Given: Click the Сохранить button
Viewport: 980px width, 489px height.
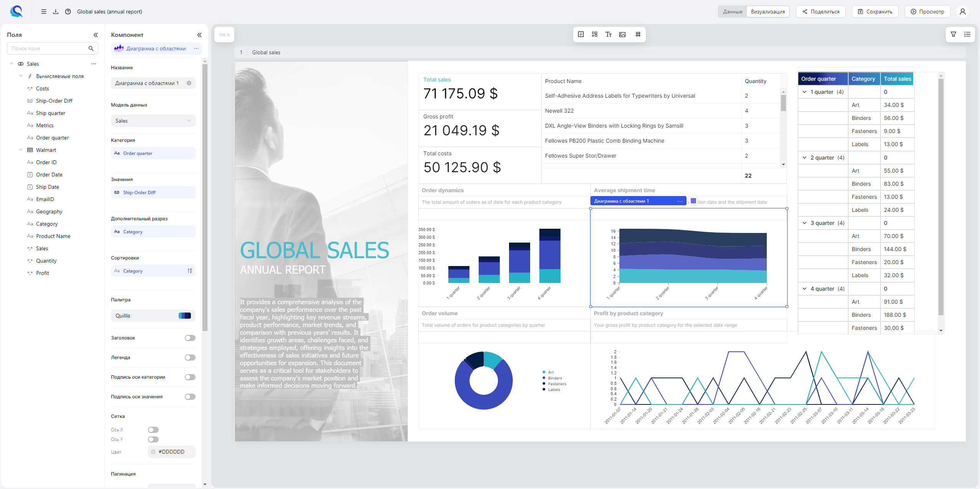Looking at the screenshot, I should [875, 12].
